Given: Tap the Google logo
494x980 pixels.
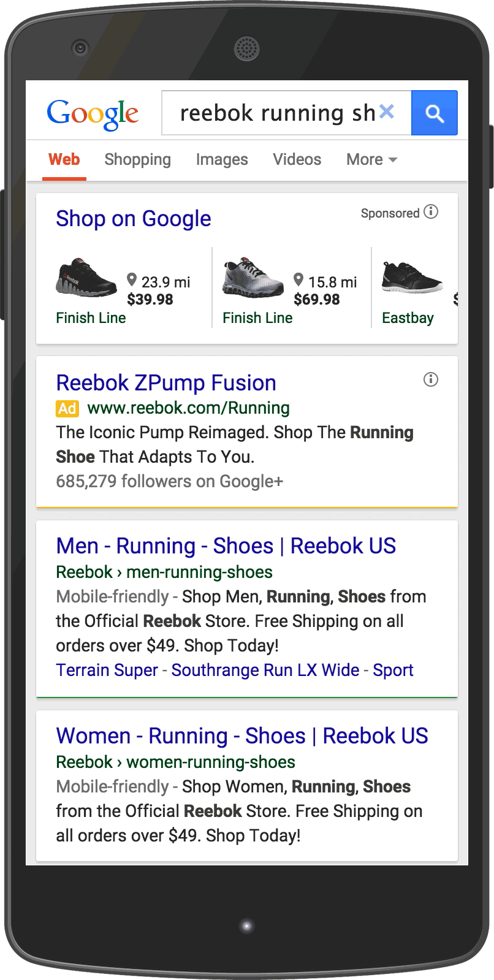Looking at the screenshot, I should [x=93, y=113].
